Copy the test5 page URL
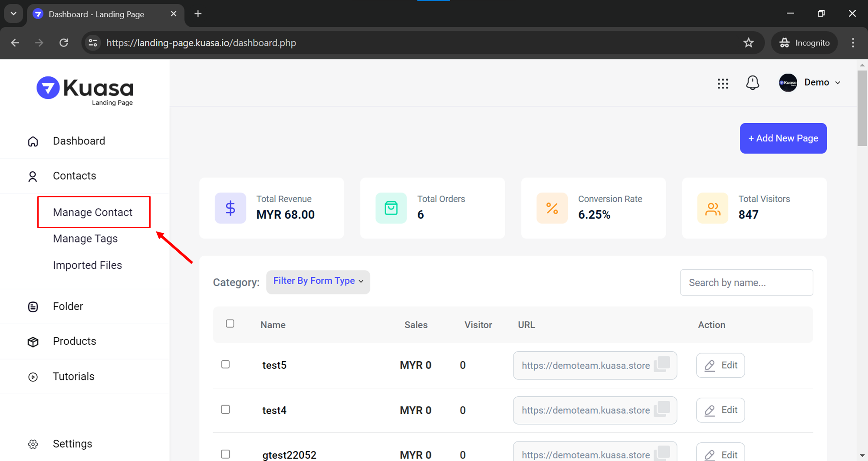 (x=662, y=364)
